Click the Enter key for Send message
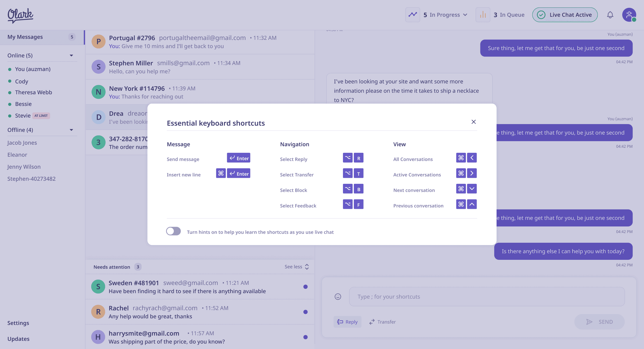644x349 pixels. pyautogui.click(x=238, y=158)
